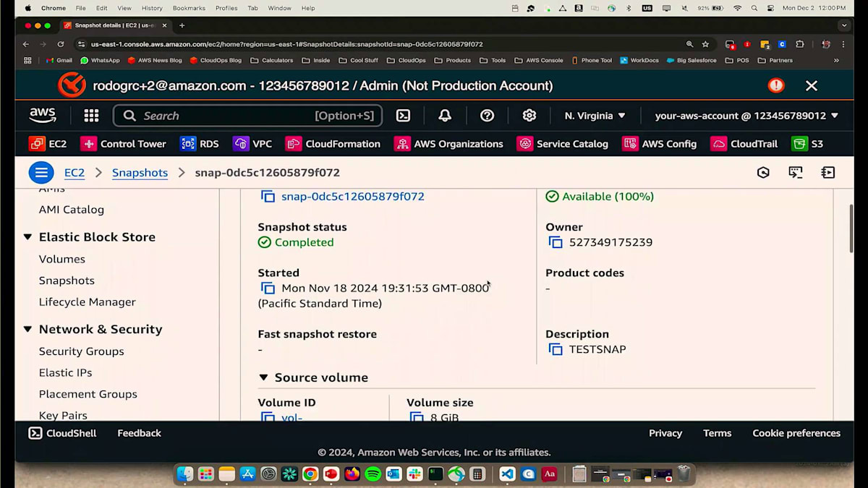868x488 pixels.
Task: Open the AWS News Blog bookmark
Action: (155, 61)
